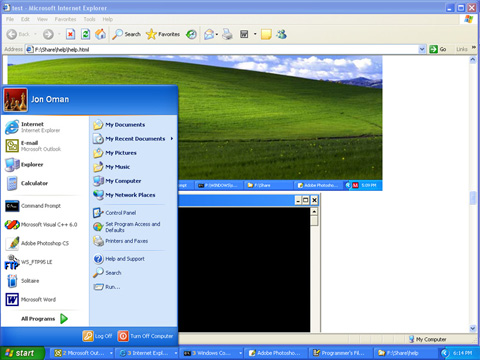Launch Calculator from Start menu
Screen dimensions: 480x360
pyautogui.click(x=45, y=183)
